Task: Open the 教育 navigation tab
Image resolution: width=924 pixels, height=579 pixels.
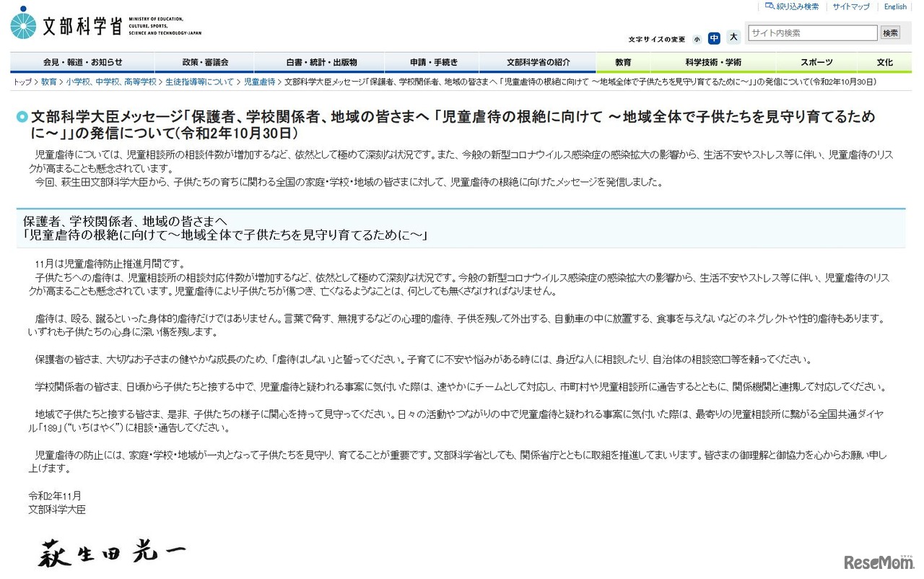Action: [623, 62]
